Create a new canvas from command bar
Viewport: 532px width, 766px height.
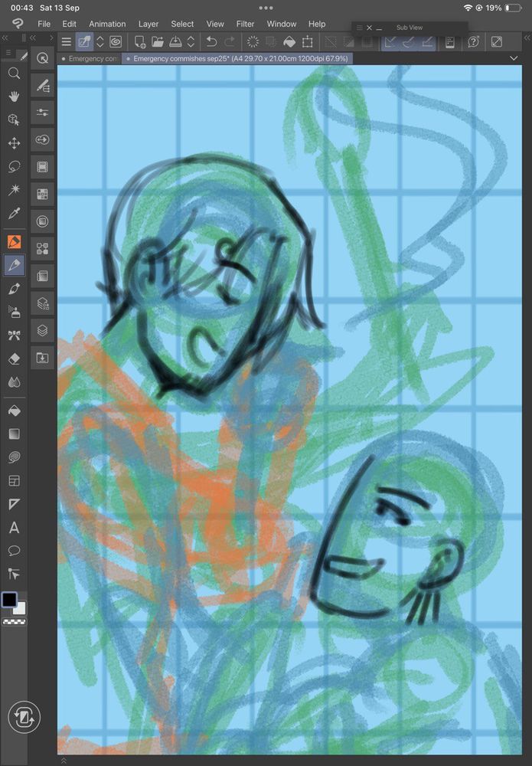click(140, 42)
